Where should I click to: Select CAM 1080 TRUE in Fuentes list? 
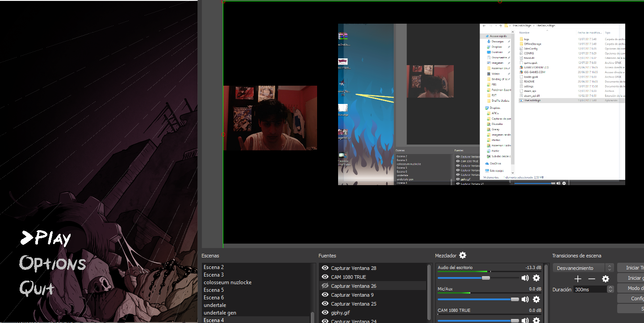348,277
